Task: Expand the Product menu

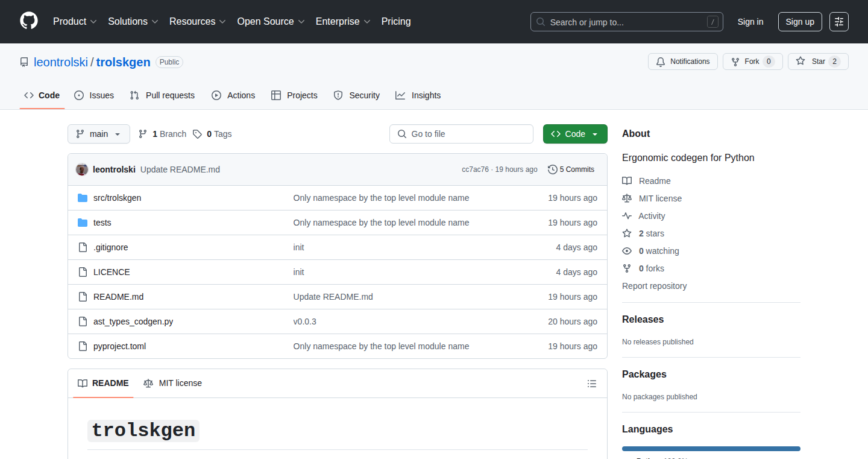Action: 75,21
